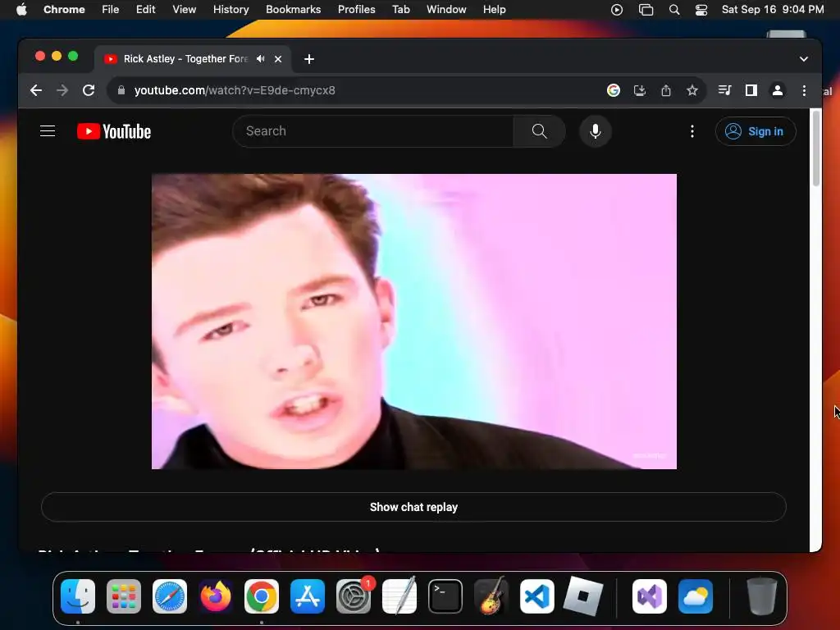Share this page via share icon
840x630 pixels.
666,90
